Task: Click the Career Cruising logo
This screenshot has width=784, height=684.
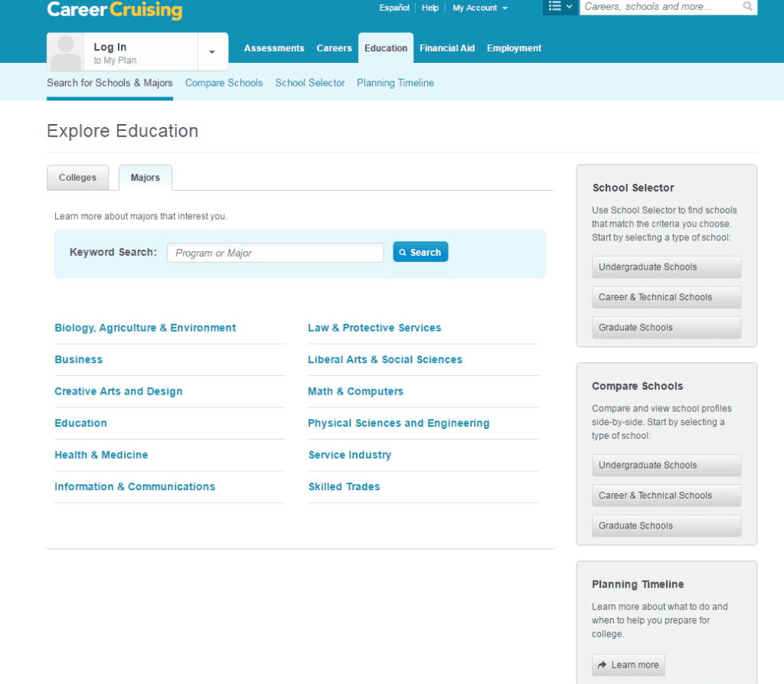Action: click(x=115, y=10)
